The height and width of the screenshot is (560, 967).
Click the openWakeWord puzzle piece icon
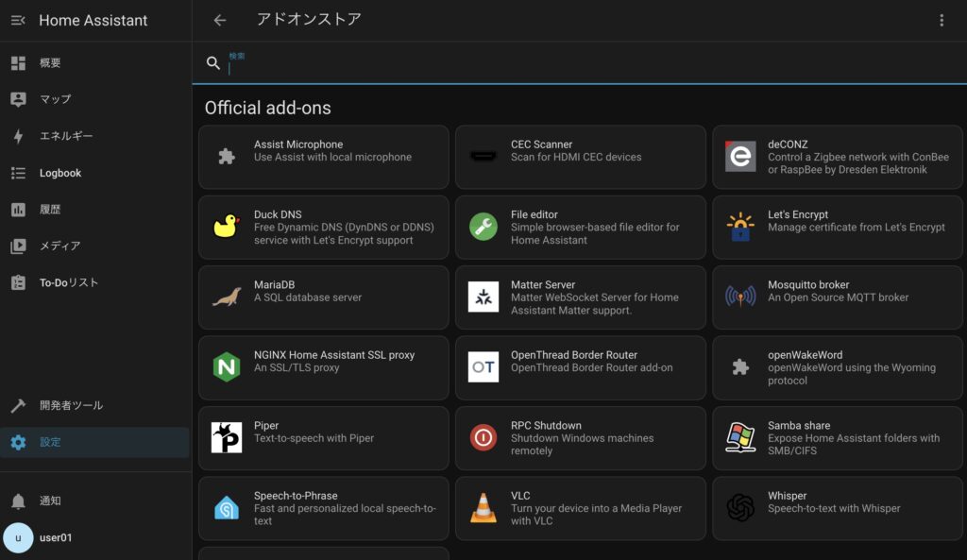pyautogui.click(x=740, y=367)
